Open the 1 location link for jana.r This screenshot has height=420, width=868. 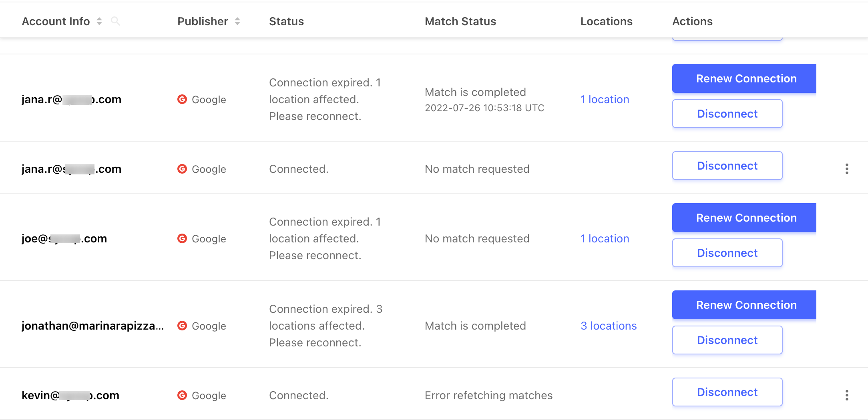tap(605, 99)
